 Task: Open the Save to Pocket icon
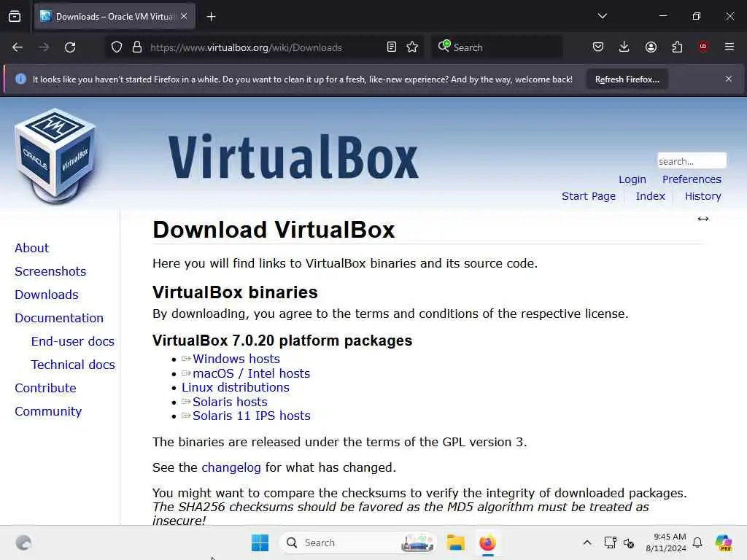598,47
